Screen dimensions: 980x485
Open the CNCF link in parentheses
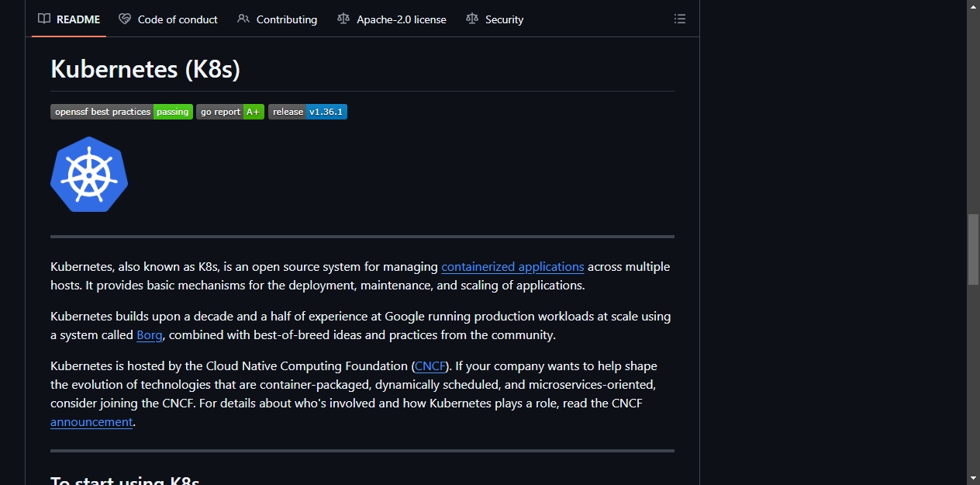pyautogui.click(x=430, y=366)
